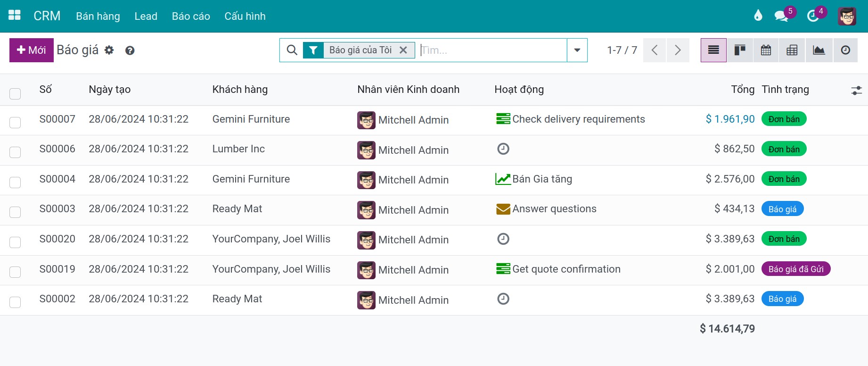Image resolution: width=868 pixels, height=366 pixels.
Task: Go to previous page of records
Action: tap(655, 50)
